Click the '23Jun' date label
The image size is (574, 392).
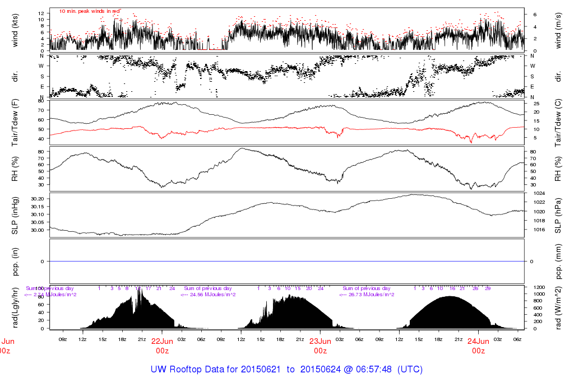coord(320,342)
